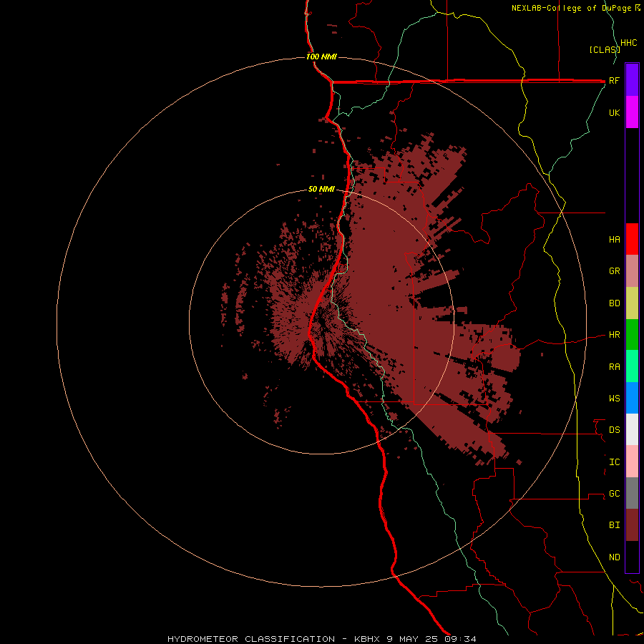This screenshot has height=644, width=644.
Task: Click the WS legend label
Action: point(614,399)
